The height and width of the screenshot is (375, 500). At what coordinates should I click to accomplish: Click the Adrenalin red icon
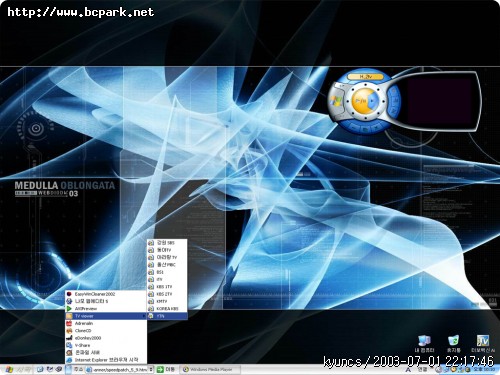coord(69,323)
